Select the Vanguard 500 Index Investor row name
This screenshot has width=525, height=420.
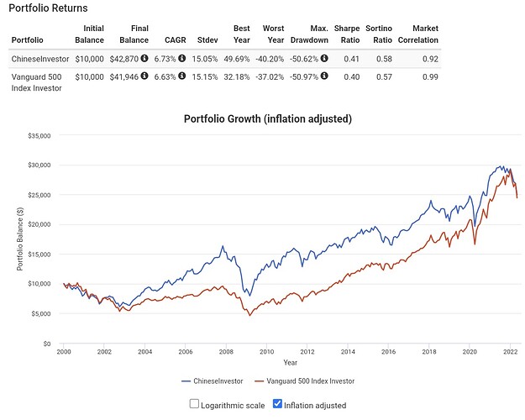point(36,82)
